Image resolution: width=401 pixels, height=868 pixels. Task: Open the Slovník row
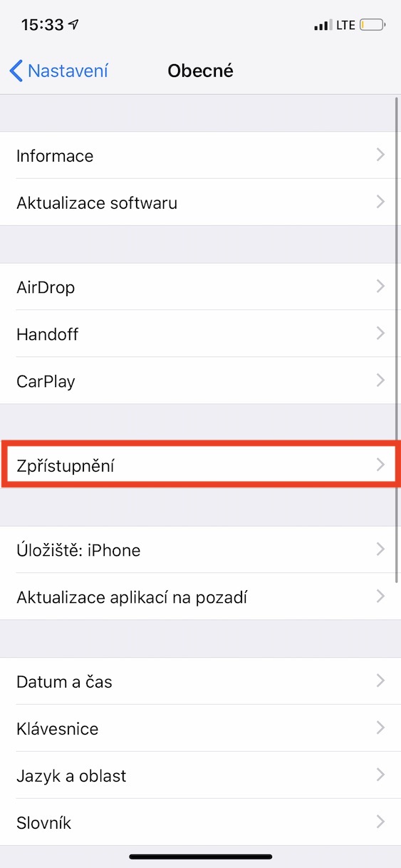click(x=200, y=822)
